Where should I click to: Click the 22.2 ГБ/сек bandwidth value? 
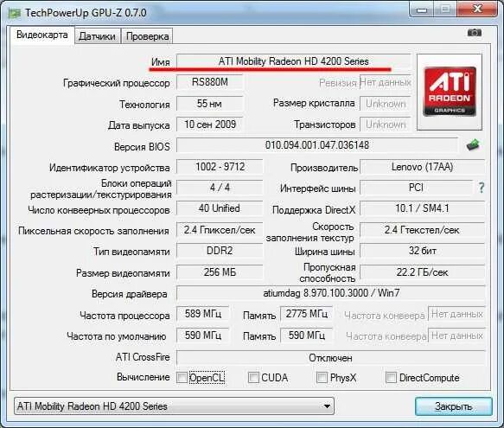click(x=423, y=272)
